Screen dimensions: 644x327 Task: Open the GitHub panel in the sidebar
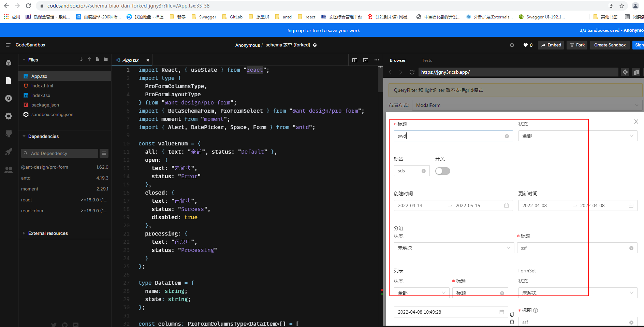point(9,133)
